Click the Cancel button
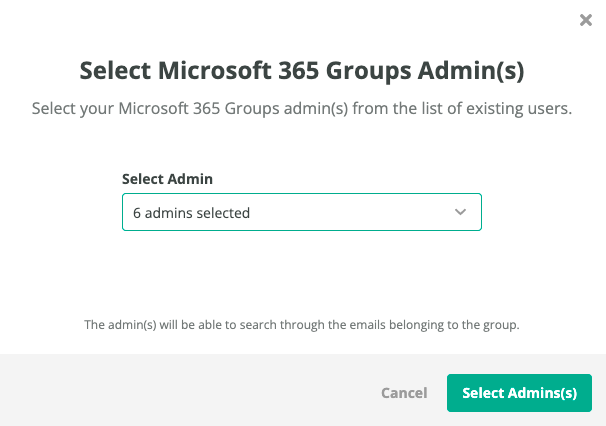Viewport: 606px width, 426px height. pyautogui.click(x=404, y=393)
